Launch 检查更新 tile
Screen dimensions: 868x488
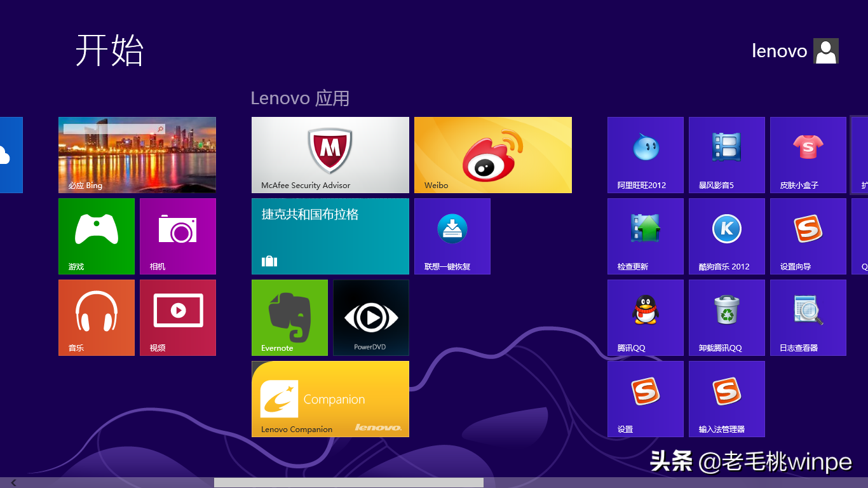[x=646, y=236]
